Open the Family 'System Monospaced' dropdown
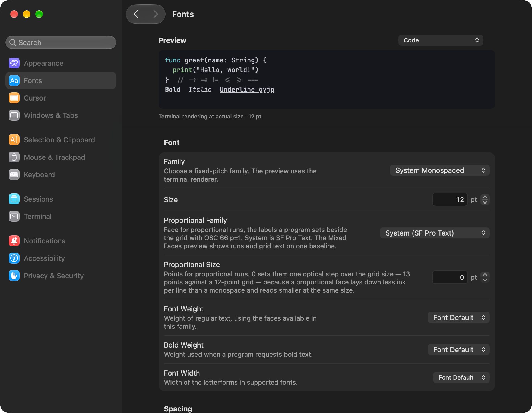This screenshot has height=413, width=532. [440, 170]
